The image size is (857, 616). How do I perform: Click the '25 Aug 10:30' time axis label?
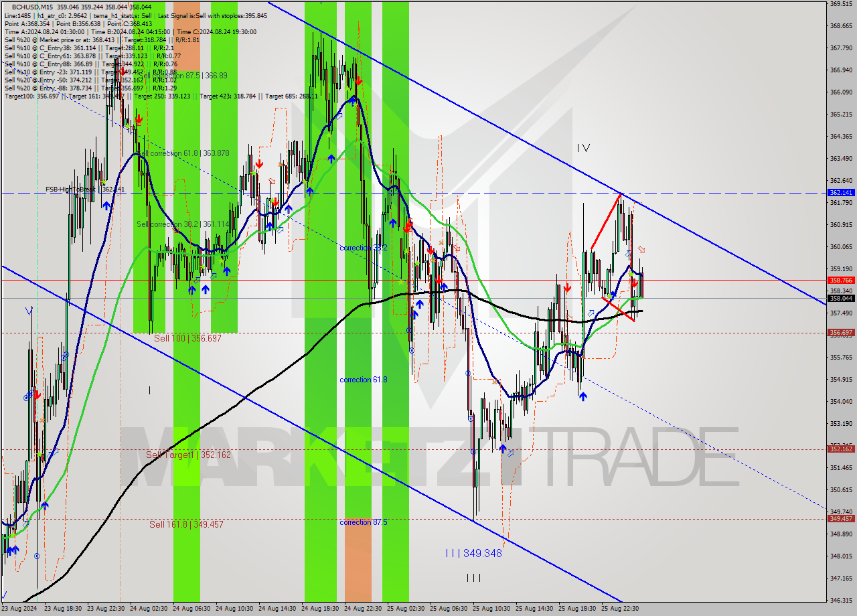point(491,609)
